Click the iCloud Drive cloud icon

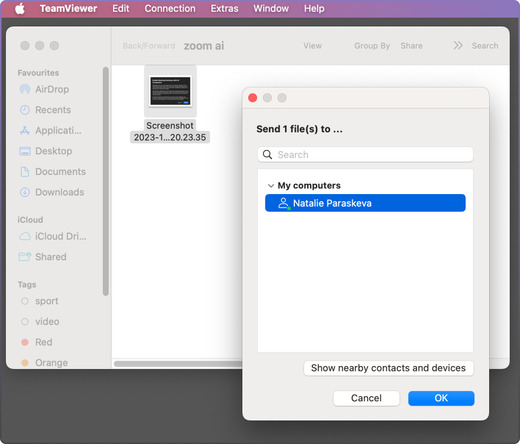pyautogui.click(x=25, y=236)
